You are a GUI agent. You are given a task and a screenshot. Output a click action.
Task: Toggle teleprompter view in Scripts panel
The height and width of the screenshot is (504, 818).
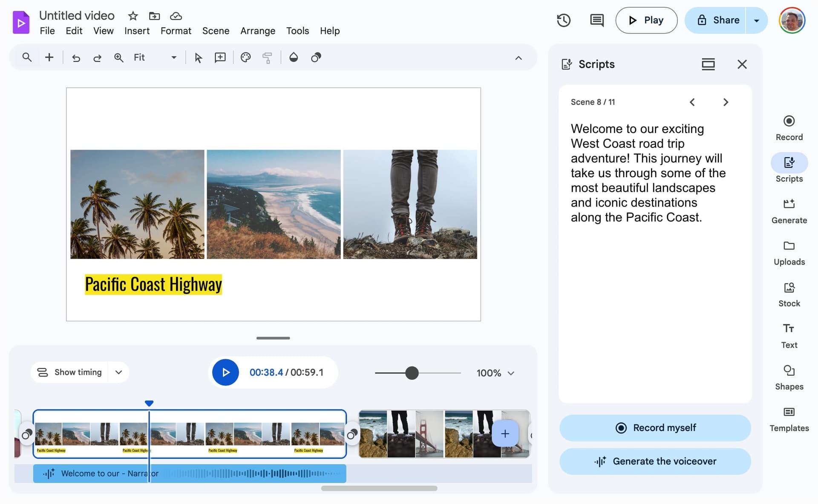[708, 64]
